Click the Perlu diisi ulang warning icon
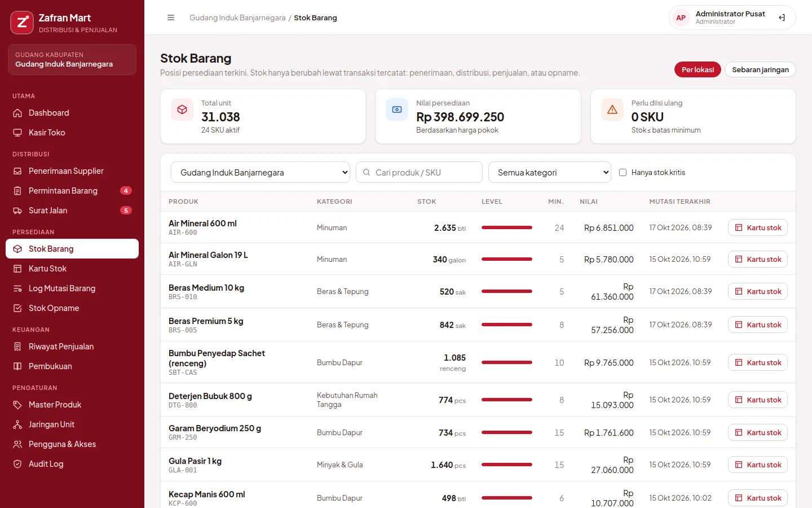The image size is (812, 508). [612, 110]
